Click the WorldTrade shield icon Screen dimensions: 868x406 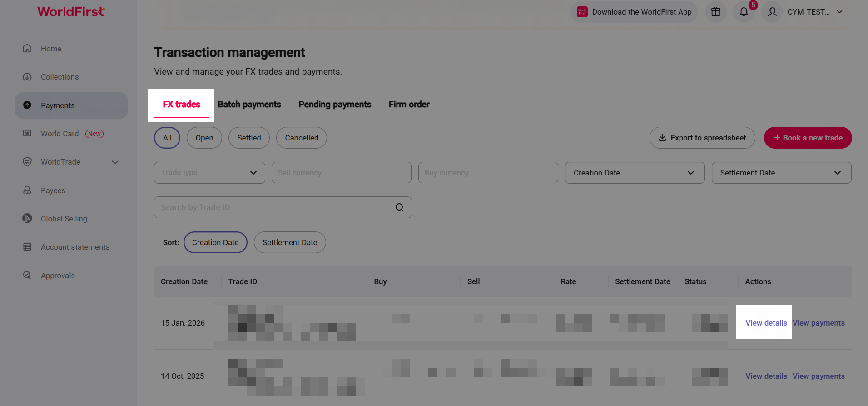coord(27,162)
